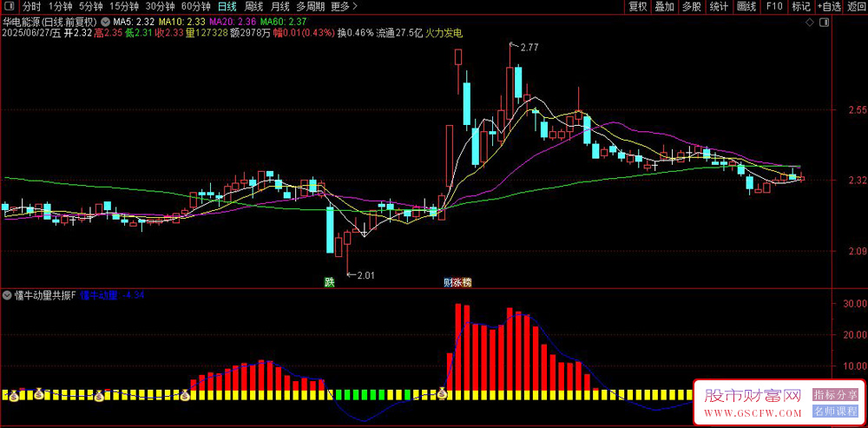The image size is (868, 428).
Task: Click the 流通27.5亿 float value
Action: (x=399, y=33)
